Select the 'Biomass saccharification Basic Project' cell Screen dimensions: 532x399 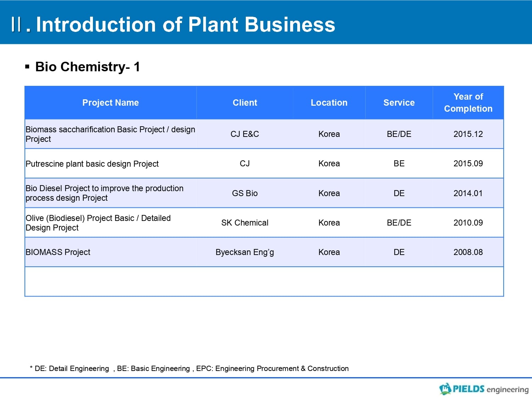[111, 134]
